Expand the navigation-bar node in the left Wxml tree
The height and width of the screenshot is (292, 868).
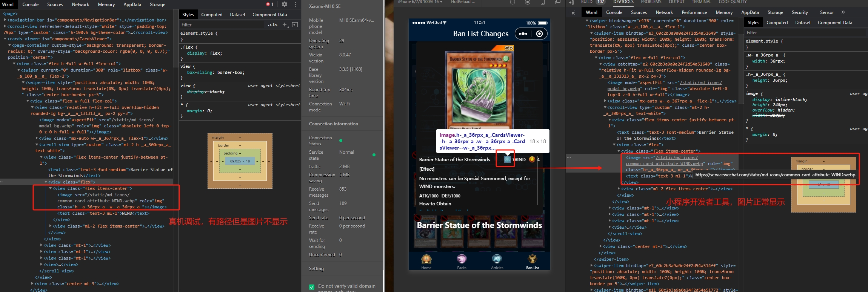[5, 20]
